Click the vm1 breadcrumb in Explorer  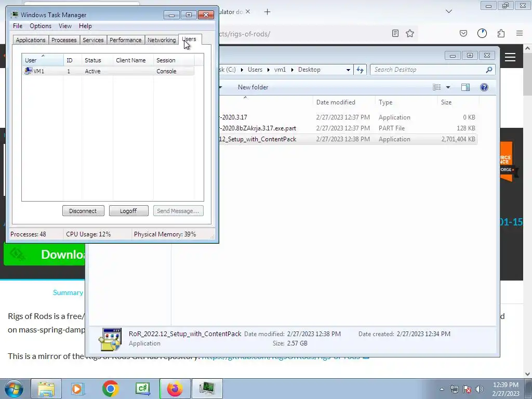click(280, 70)
